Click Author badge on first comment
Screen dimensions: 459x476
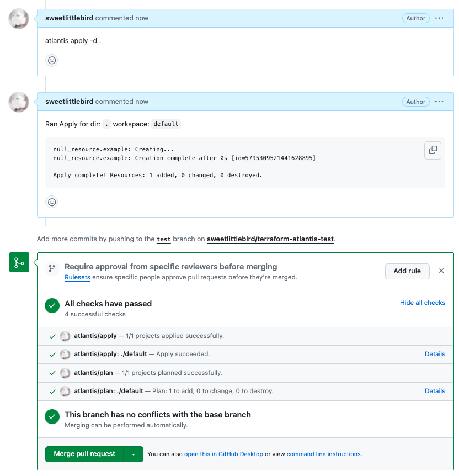coord(415,18)
